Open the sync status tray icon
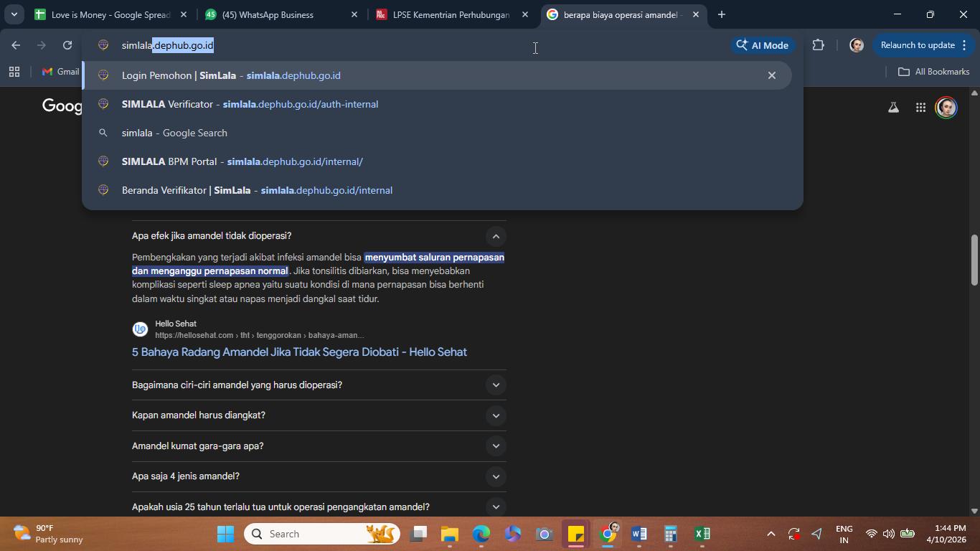The height and width of the screenshot is (551, 980). pos(794,534)
